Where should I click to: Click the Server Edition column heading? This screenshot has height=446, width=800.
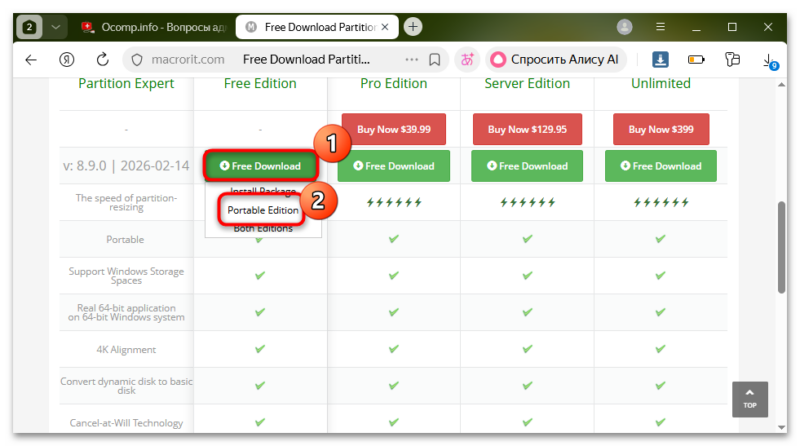coord(527,83)
